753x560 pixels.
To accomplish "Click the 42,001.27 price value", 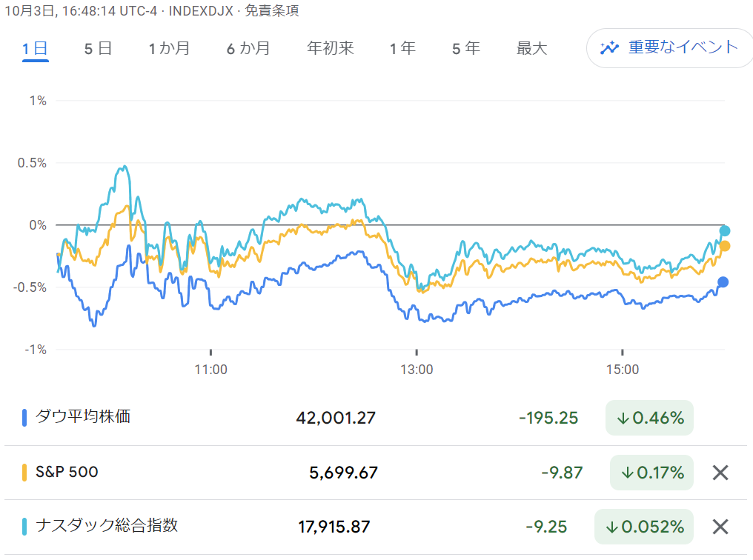I will pos(336,418).
